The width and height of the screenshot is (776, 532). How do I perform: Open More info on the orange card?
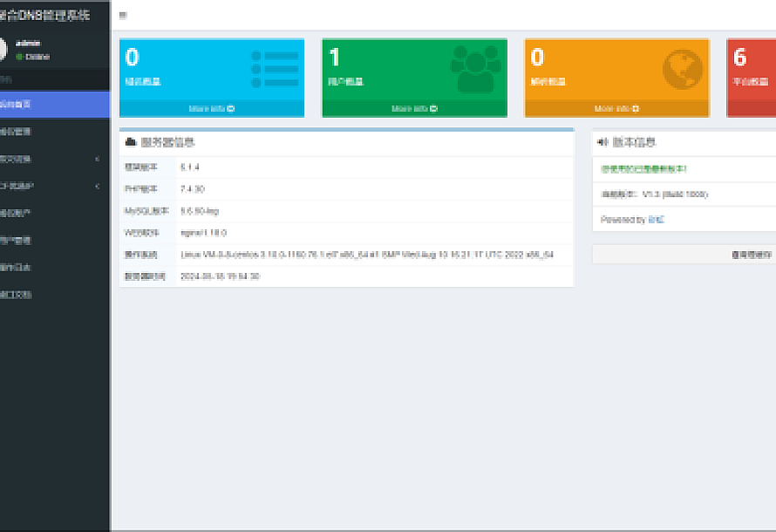[616, 109]
